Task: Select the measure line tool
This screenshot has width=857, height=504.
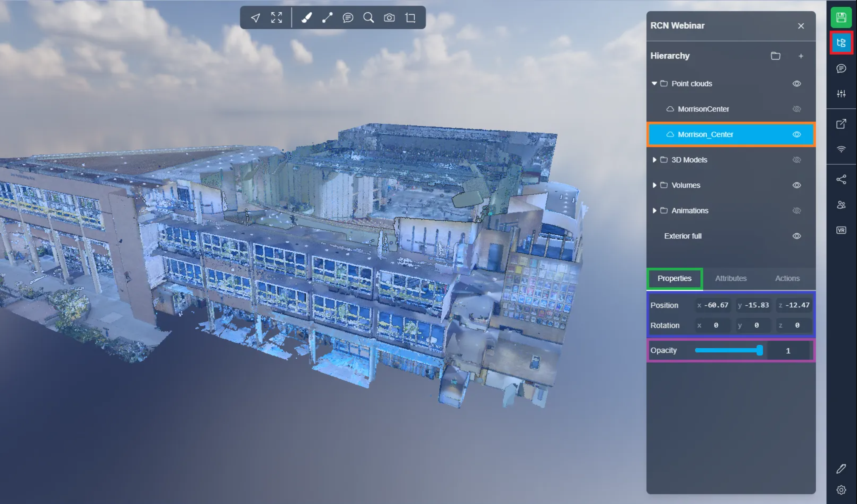Action: pyautogui.click(x=327, y=17)
